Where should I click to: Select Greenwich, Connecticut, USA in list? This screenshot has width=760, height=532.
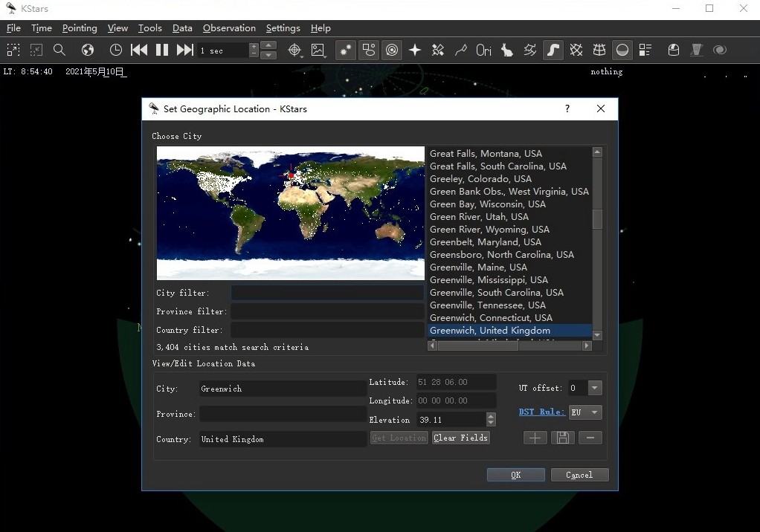click(509, 317)
